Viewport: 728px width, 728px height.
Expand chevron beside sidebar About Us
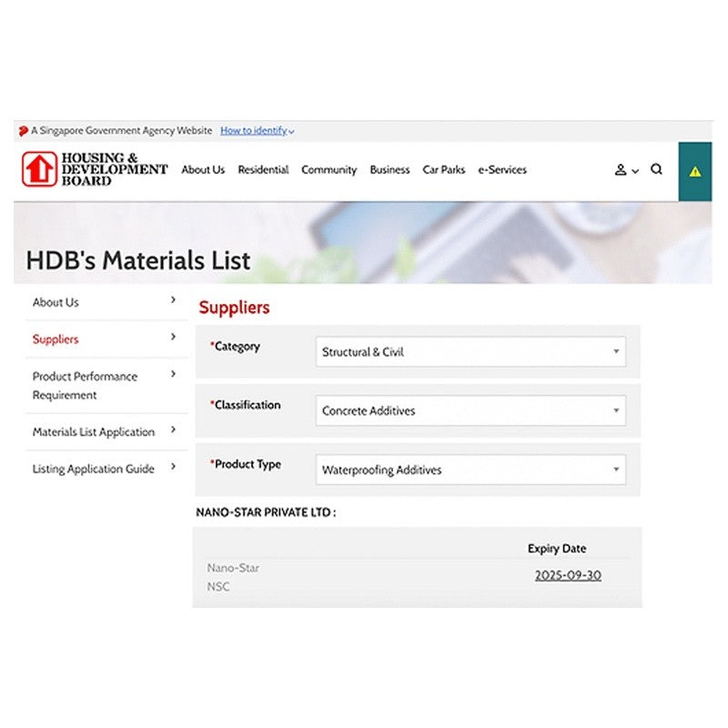(173, 300)
